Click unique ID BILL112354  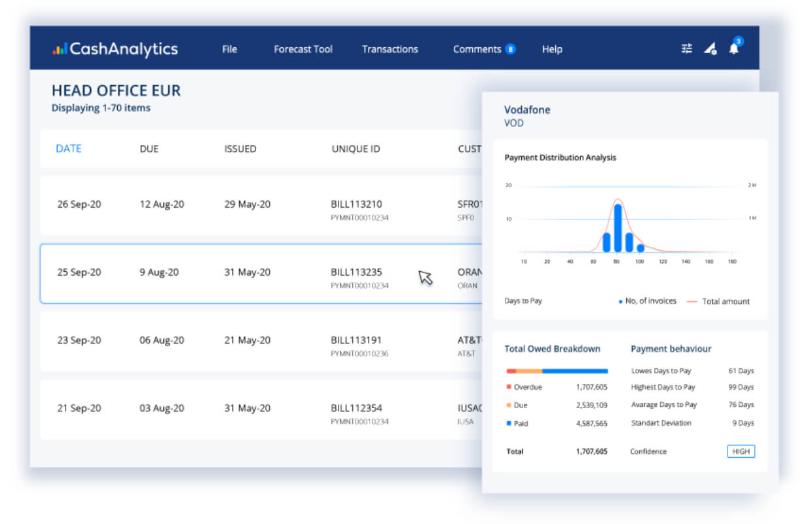(356, 408)
